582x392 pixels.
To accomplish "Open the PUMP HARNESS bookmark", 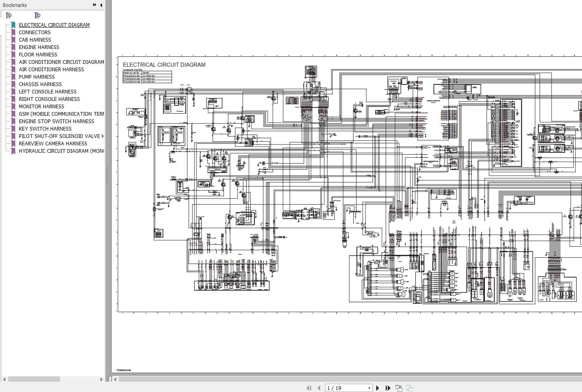I will (x=37, y=77).
